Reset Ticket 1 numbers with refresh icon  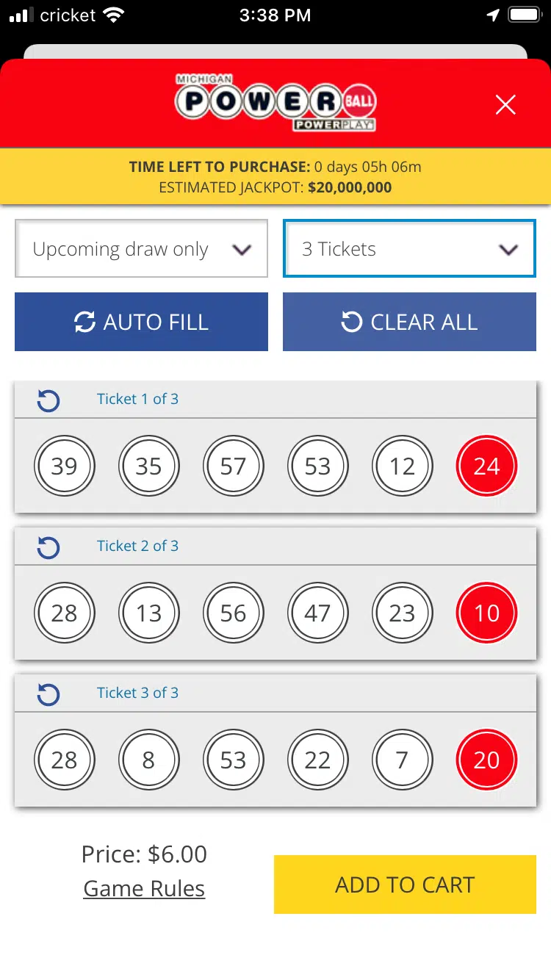(x=48, y=400)
